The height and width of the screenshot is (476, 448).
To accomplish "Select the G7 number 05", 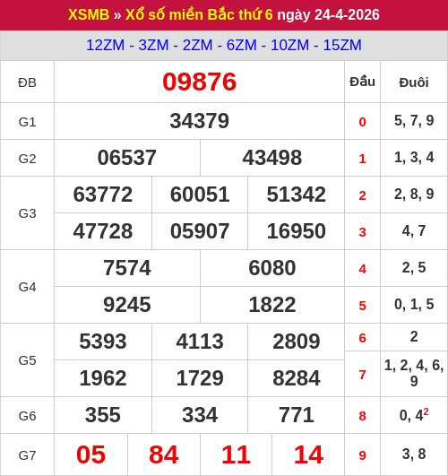I will point(91,454).
